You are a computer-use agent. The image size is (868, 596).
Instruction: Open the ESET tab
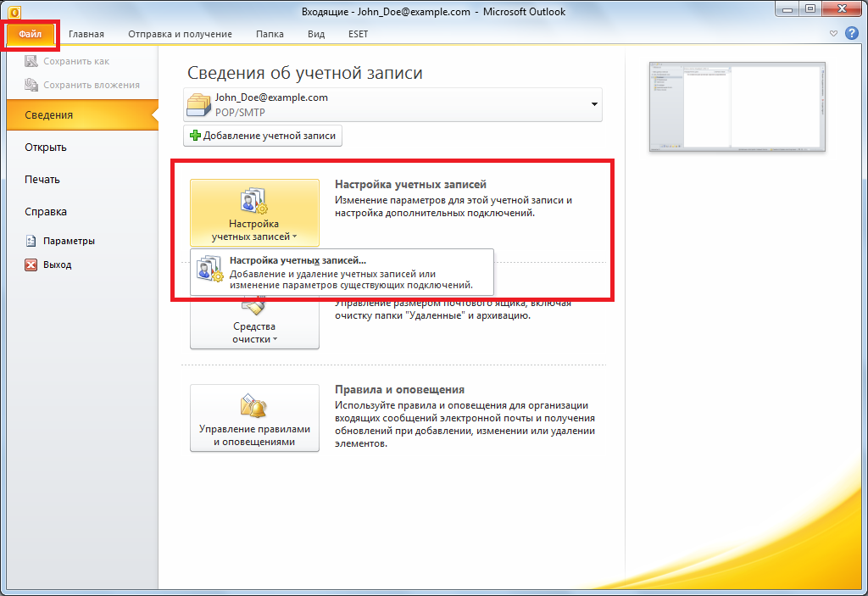(x=359, y=35)
